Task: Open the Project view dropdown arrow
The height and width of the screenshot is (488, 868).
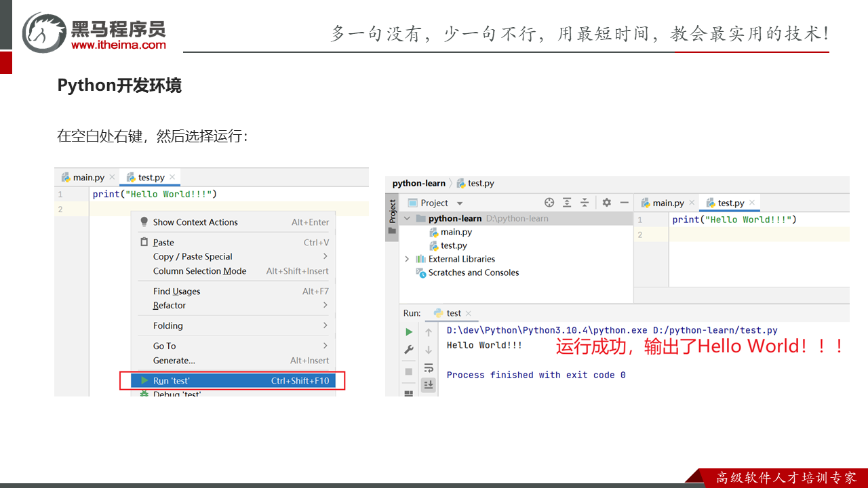Action: pos(460,203)
